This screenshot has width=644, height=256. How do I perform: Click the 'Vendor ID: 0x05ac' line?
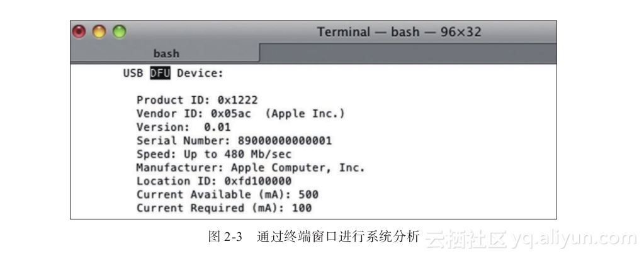(240, 114)
